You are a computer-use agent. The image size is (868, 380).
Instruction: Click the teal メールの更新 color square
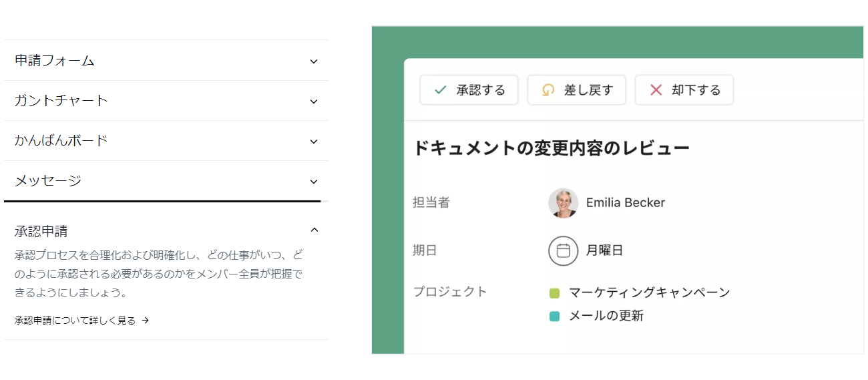coord(554,317)
